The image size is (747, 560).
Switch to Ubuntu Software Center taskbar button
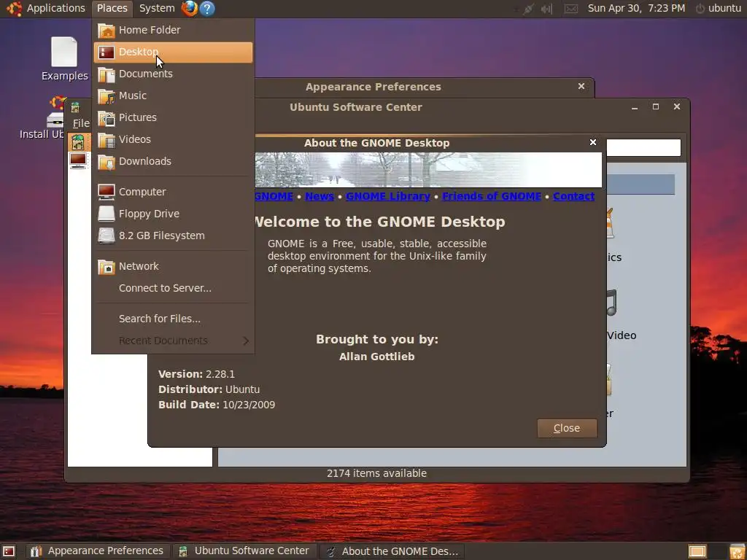point(245,551)
